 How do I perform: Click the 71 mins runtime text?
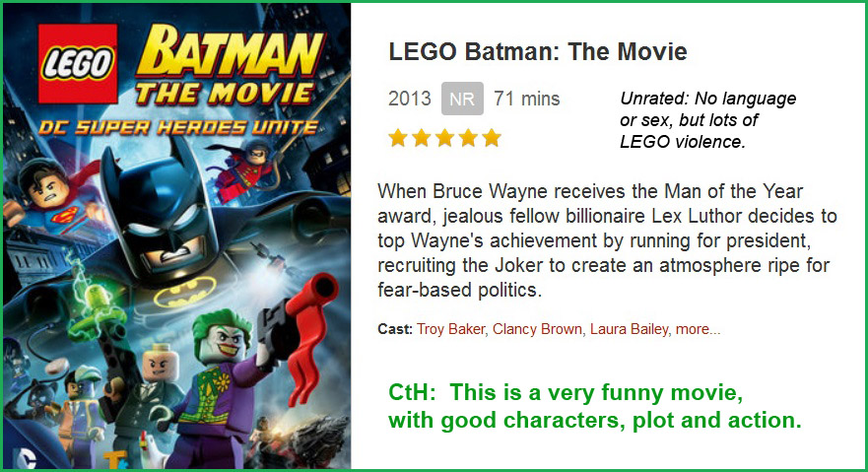pyautogui.click(x=527, y=99)
